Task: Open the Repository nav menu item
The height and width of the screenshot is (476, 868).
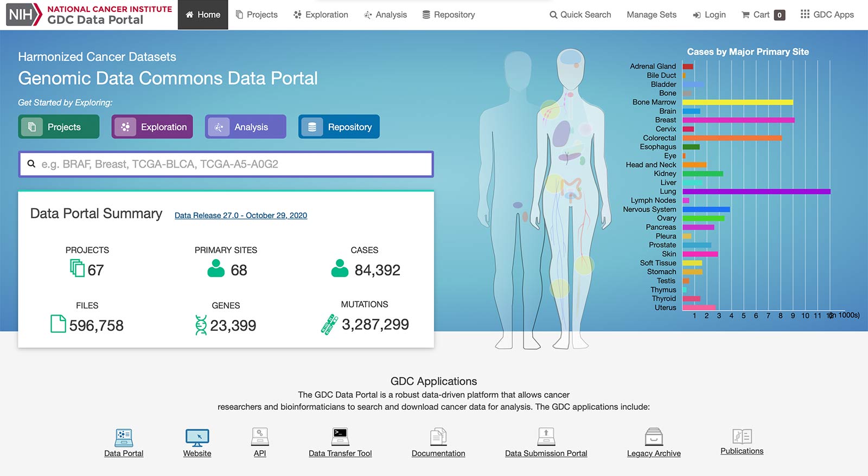Action: [x=449, y=15]
